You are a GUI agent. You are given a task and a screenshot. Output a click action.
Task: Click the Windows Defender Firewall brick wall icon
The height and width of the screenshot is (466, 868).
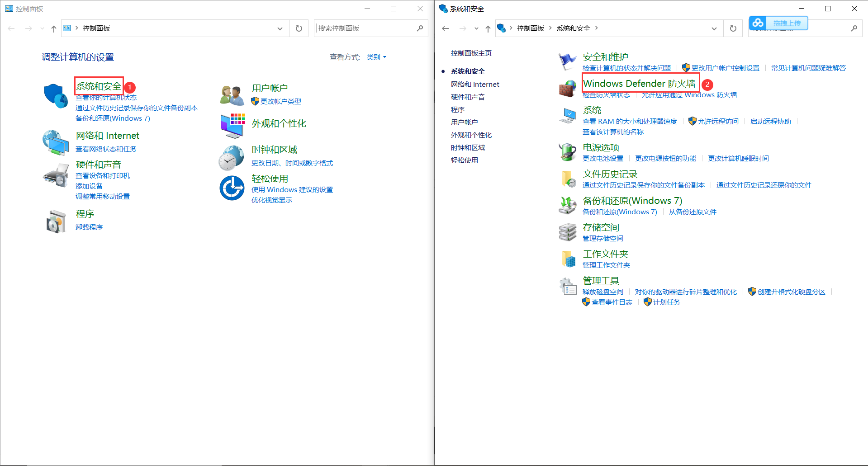tap(567, 88)
